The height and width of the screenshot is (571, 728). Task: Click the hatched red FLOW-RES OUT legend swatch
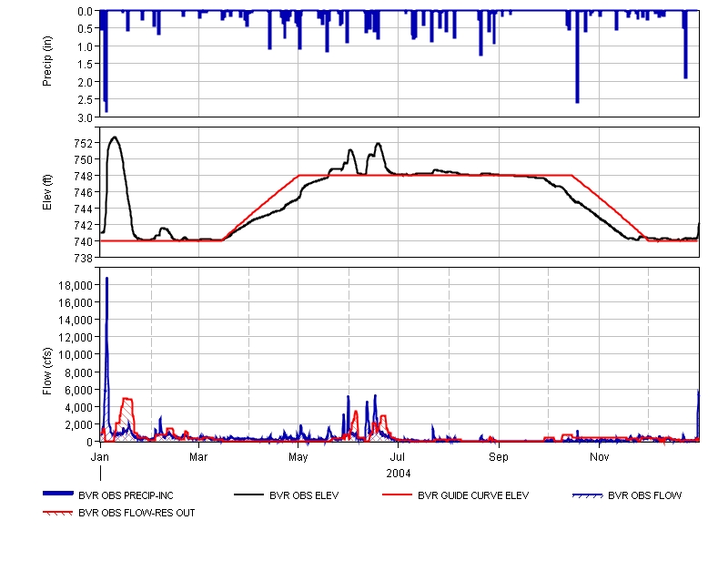click(x=57, y=513)
